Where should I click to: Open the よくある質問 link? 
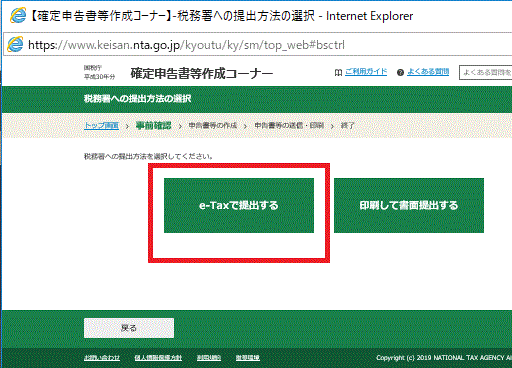pos(428,71)
